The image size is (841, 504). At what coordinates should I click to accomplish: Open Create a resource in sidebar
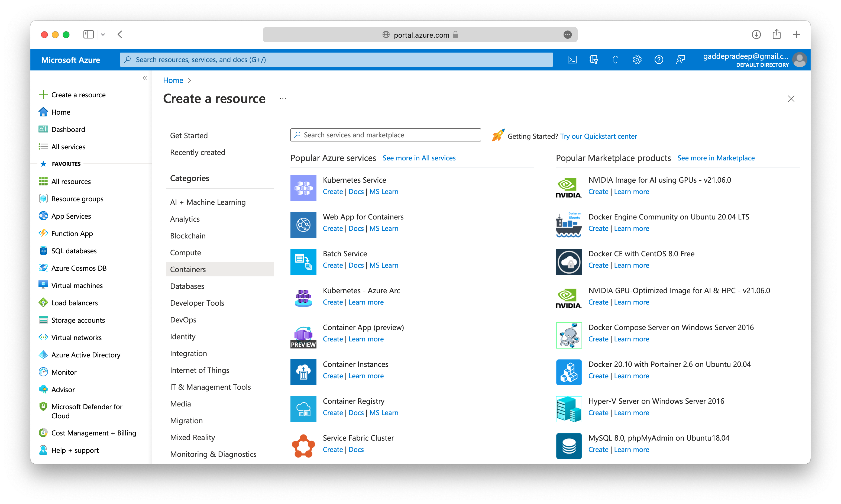78,94
